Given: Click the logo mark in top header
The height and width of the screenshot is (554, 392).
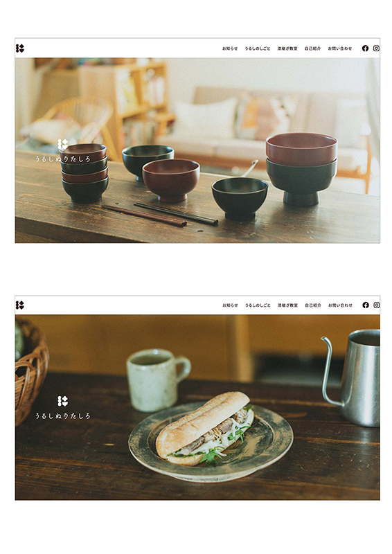Looking at the screenshot, I should coord(20,48).
